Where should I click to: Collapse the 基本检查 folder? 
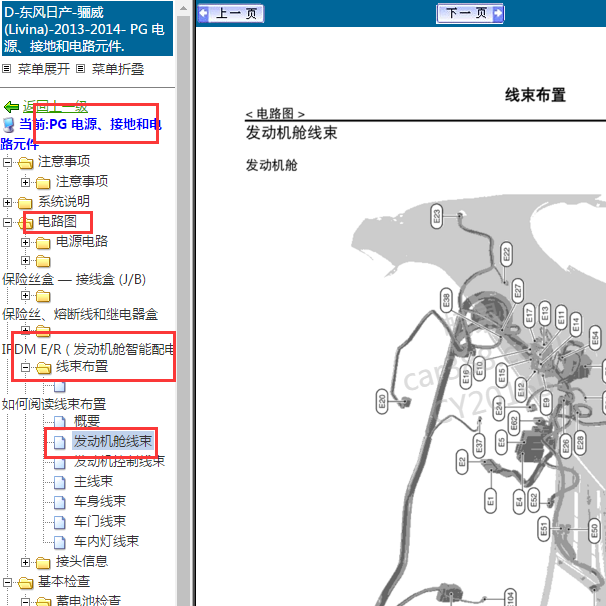click(x=7, y=582)
